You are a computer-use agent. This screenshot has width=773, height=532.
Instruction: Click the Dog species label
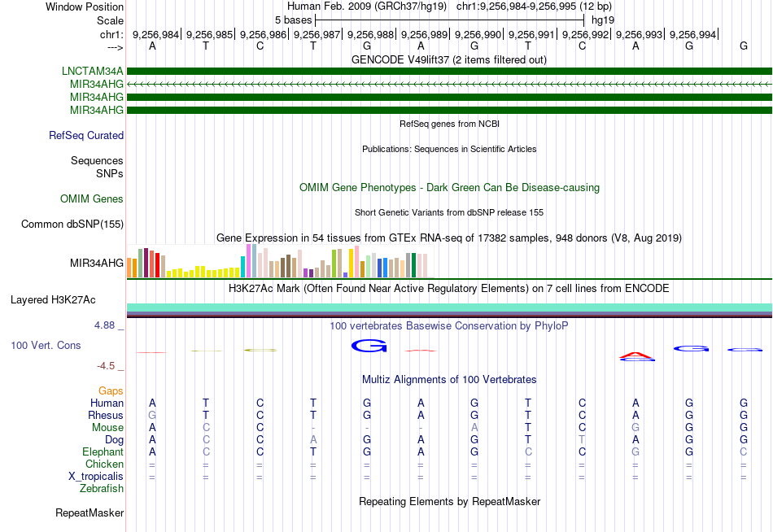tap(114, 439)
